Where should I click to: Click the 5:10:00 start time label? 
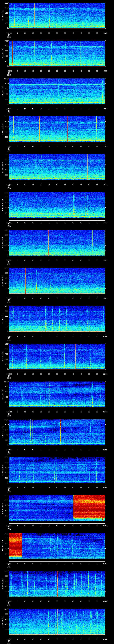pos(9,374)
